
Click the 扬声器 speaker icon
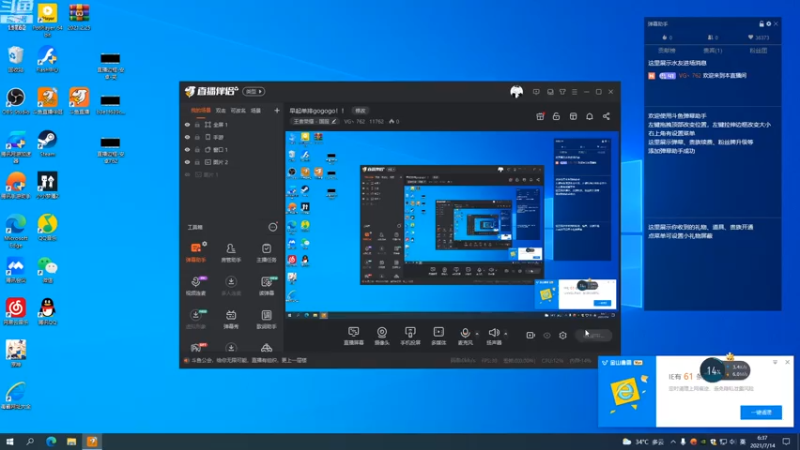click(493, 333)
